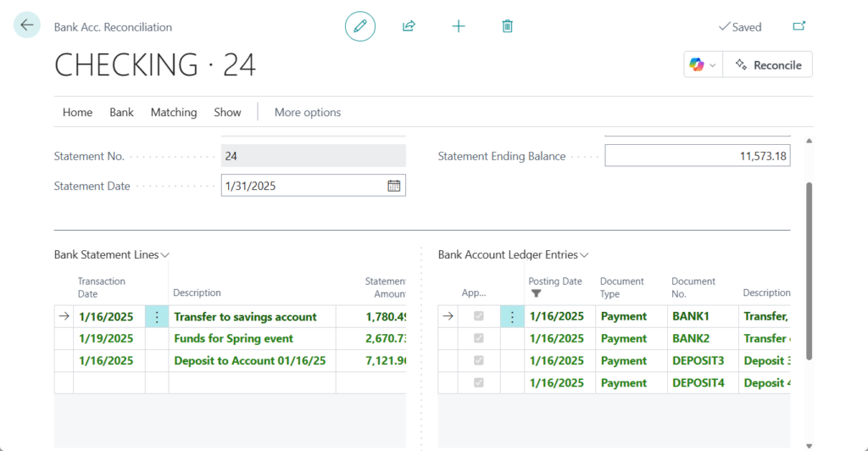
Task: Click the back arrow button
Action: tap(27, 25)
